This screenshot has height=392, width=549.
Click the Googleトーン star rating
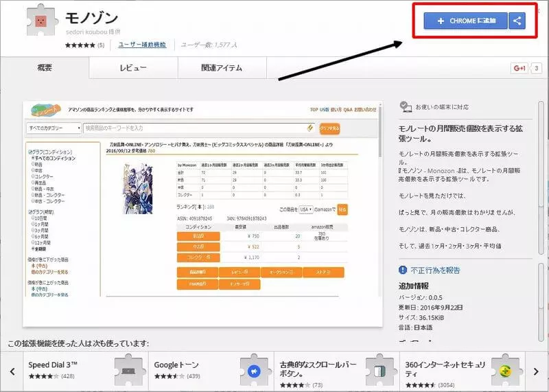169,376
